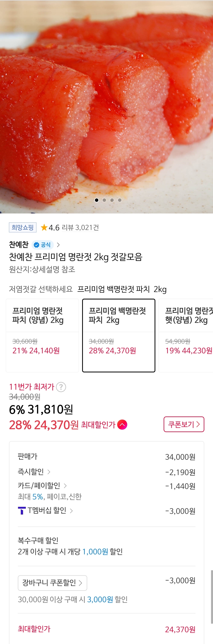
Task: Expand the 카드/페이할인 details chevron
Action: [65, 486]
